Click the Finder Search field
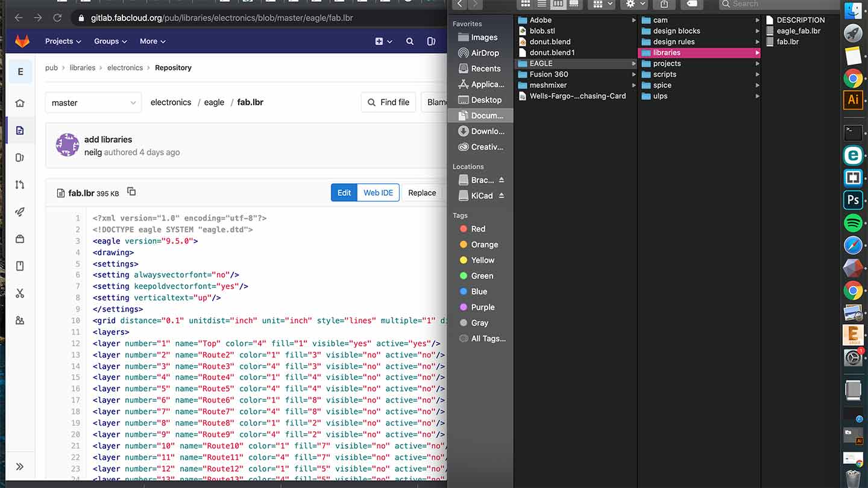This screenshot has width=868, height=488. point(780,4)
